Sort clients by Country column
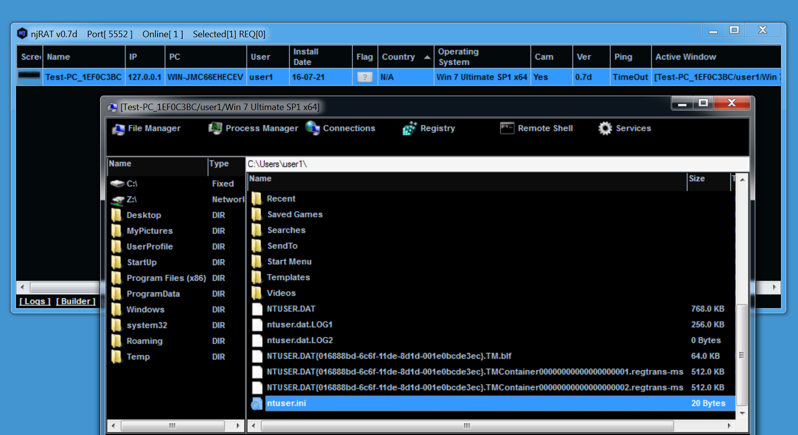This screenshot has width=798, height=435. [406, 57]
